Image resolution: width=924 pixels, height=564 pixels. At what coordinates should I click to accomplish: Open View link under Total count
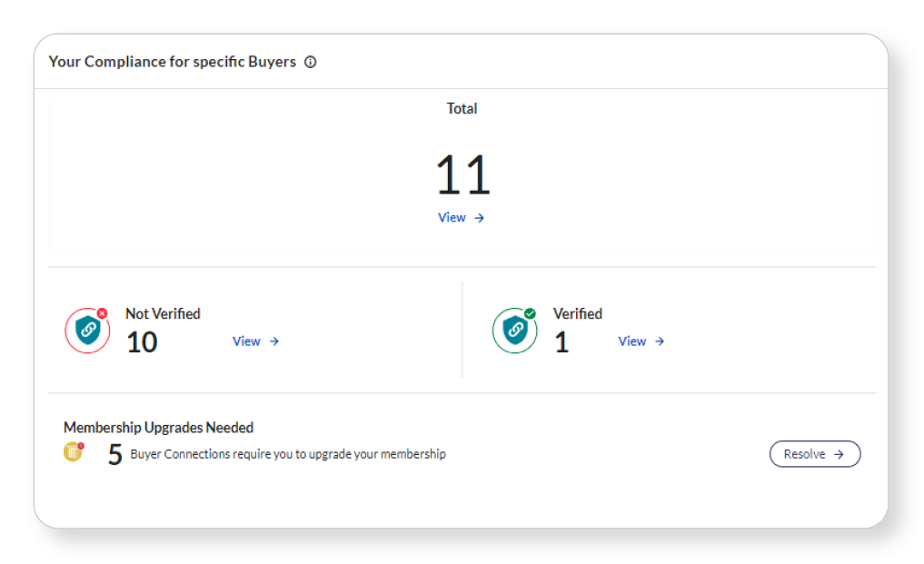[452, 218]
